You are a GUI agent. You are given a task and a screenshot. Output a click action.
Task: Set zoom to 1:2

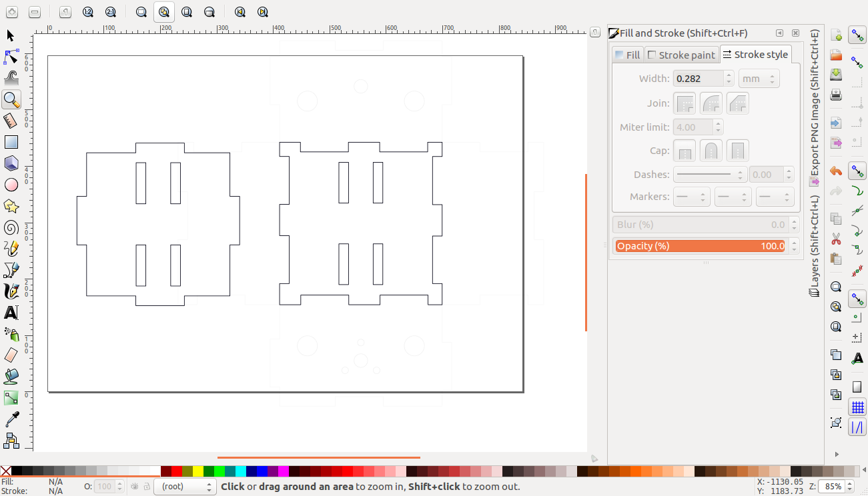click(87, 12)
